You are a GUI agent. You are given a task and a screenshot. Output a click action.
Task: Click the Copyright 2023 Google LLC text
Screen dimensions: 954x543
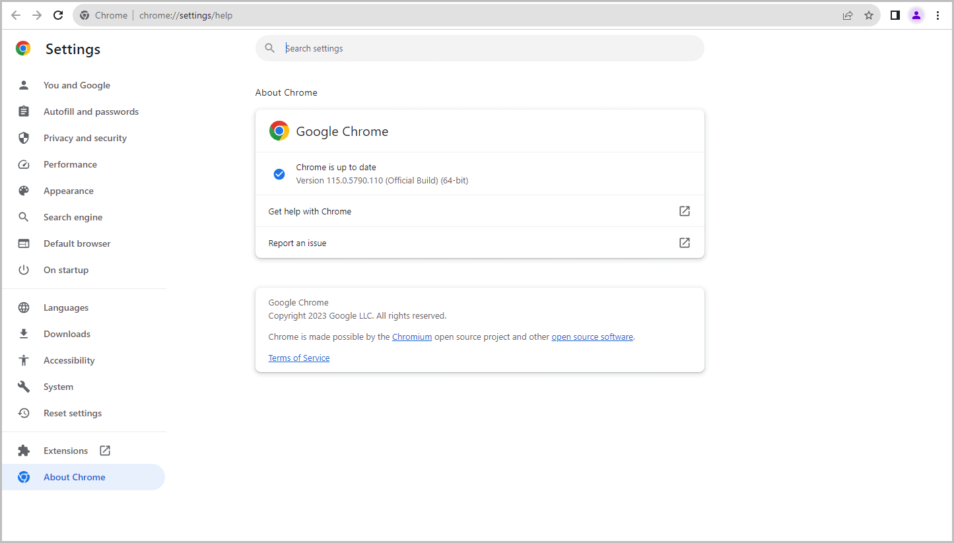357,316
